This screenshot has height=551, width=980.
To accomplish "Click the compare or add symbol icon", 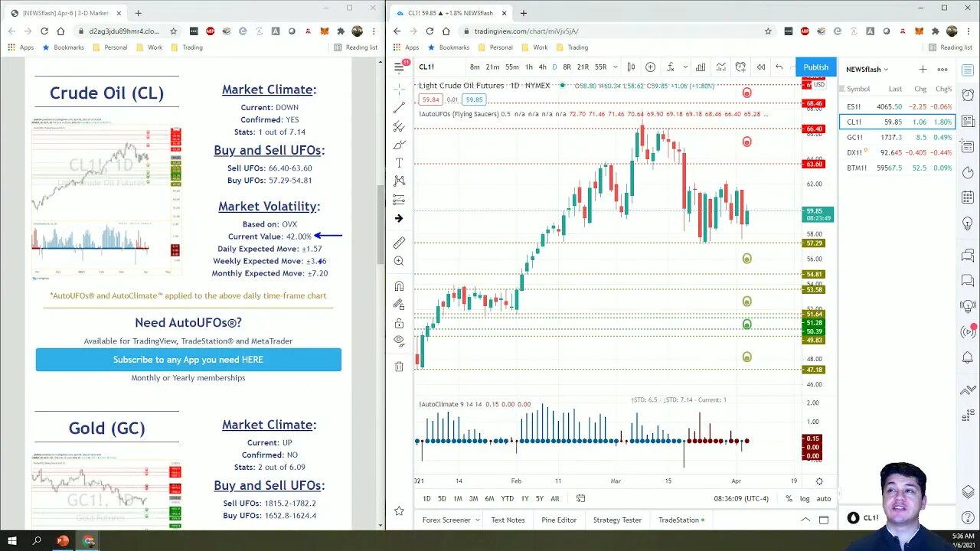I will click(x=650, y=67).
